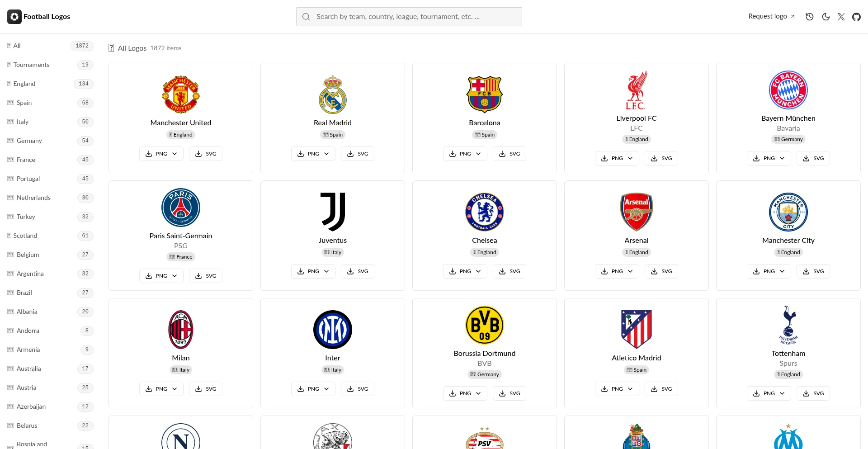Select England category in sidebar
This screenshot has height=449, width=868.
click(24, 84)
